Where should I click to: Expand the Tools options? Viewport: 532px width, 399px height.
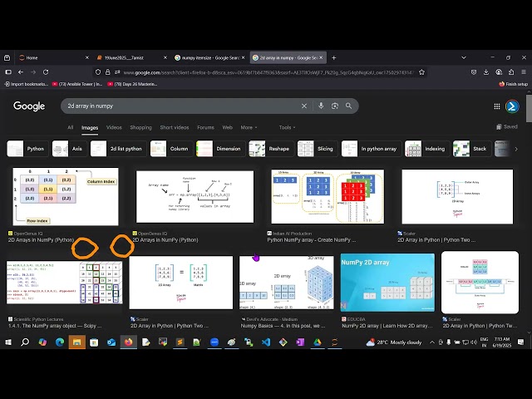click(x=286, y=127)
